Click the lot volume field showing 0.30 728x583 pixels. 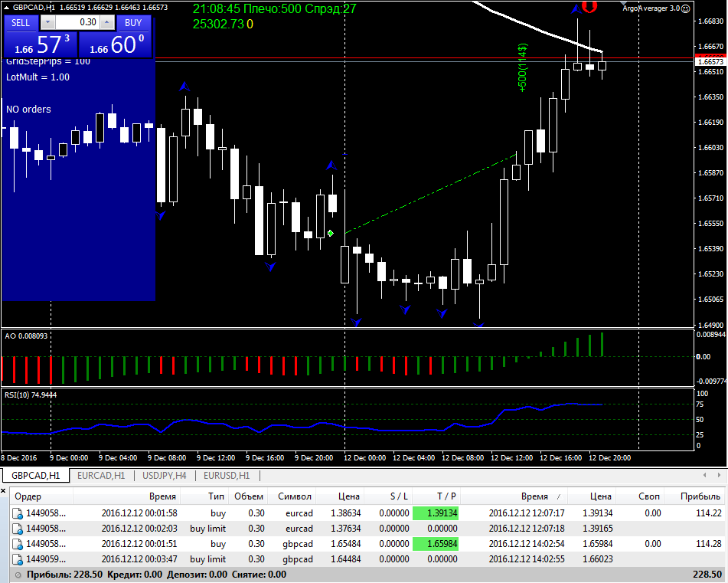[77, 23]
